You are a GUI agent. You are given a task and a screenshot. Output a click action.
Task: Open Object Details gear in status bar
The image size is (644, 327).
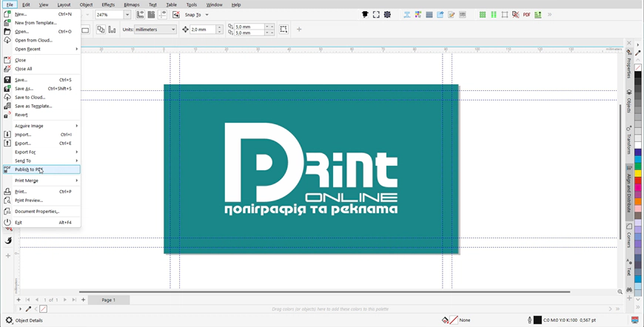click(9, 320)
